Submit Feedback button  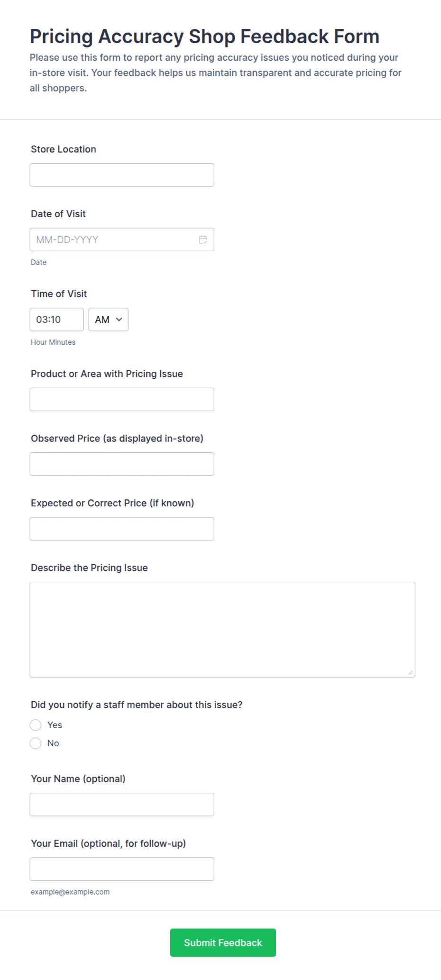pyautogui.click(x=223, y=943)
